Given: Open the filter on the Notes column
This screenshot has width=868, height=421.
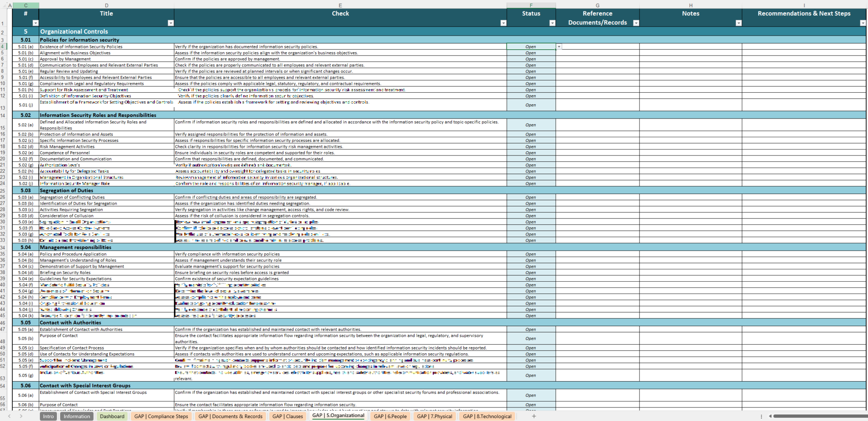Looking at the screenshot, I should [x=740, y=22].
